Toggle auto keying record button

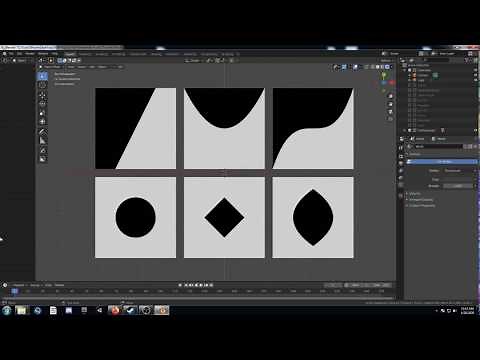click(x=180, y=285)
